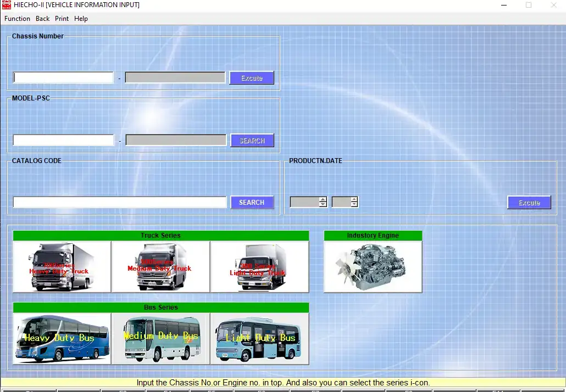Open the Industory Engine catalog icon

point(373,266)
